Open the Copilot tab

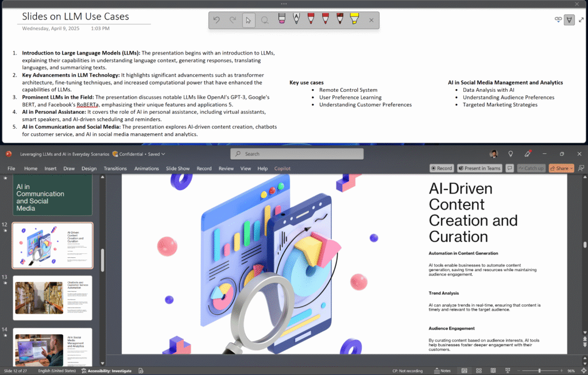(x=282, y=168)
